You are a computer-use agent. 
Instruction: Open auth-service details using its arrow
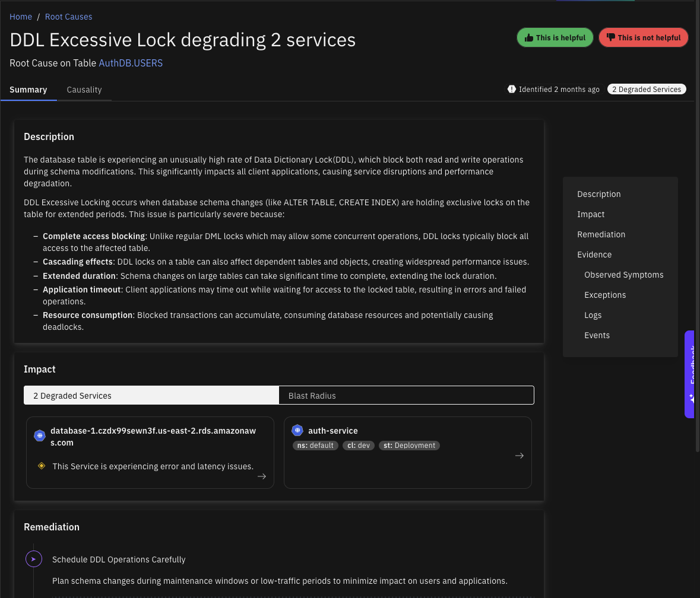point(519,456)
